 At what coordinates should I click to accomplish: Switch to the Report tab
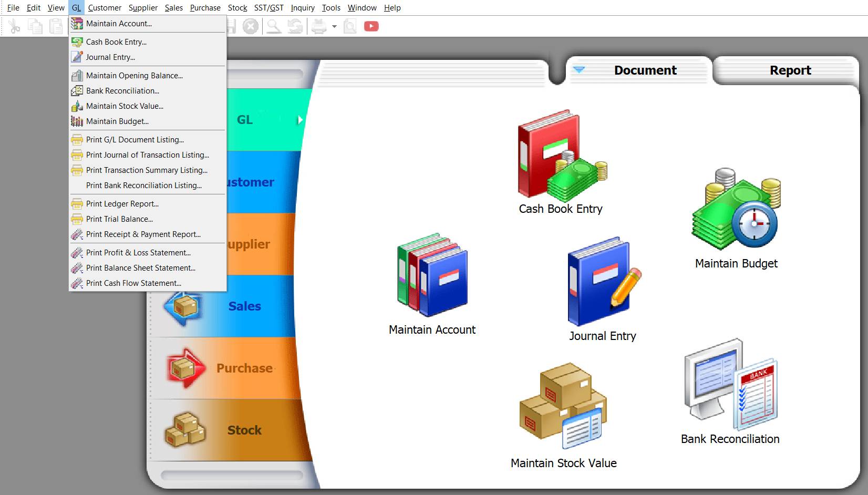tap(790, 70)
